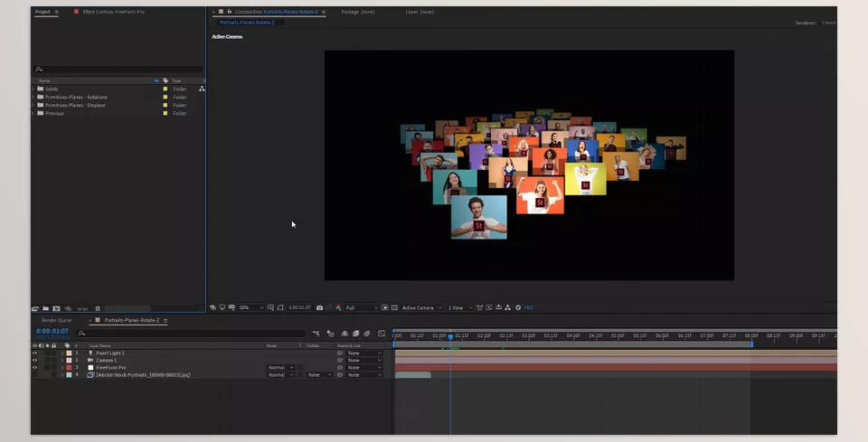This screenshot has height=442, width=868.
Task: Open the Render Queue tab
Action: (x=56, y=320)
